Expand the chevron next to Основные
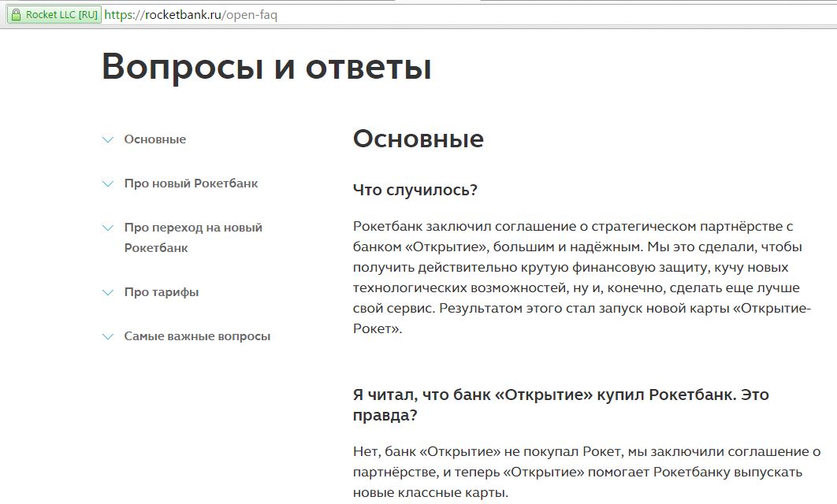The width and height of the screenshot is (837, 504). click(108, 140)
